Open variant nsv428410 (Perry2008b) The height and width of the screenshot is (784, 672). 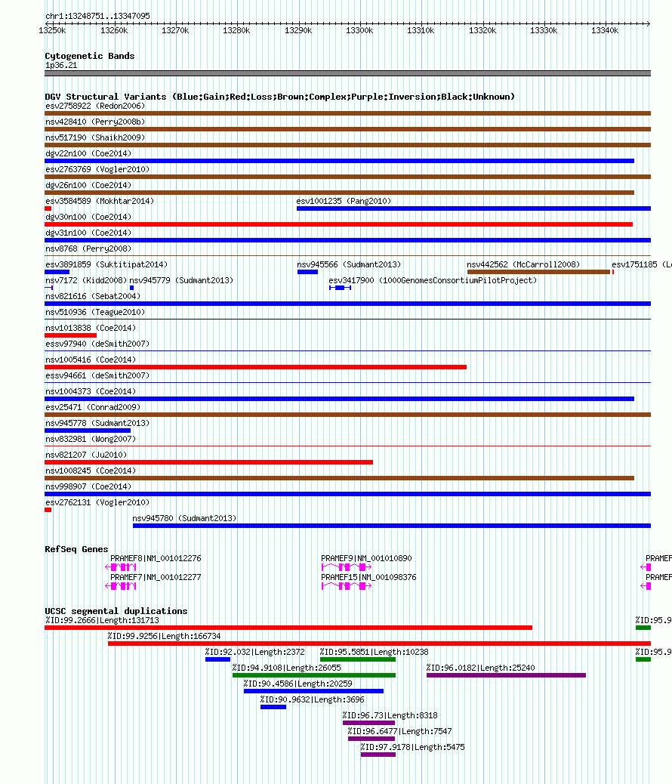point(95,122)
